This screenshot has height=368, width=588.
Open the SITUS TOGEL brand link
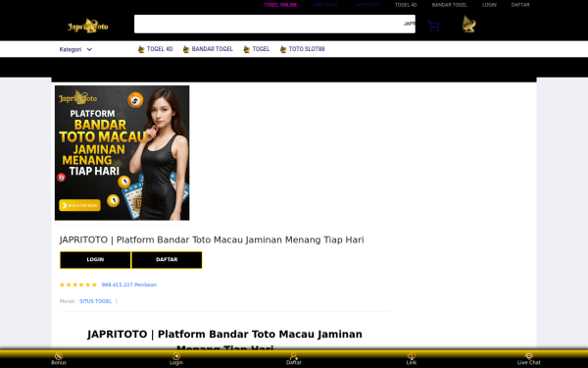click(96, 301)
